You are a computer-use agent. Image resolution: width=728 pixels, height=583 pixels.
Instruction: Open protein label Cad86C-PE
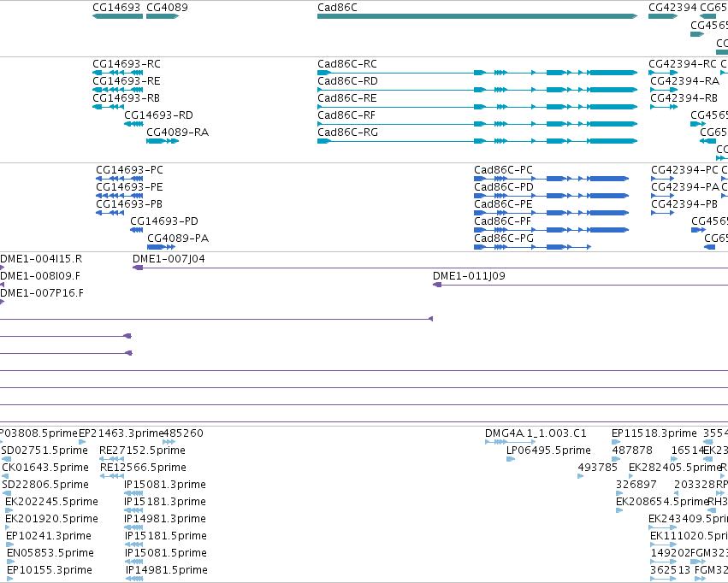pyautogui.click(x=503, y=204)
